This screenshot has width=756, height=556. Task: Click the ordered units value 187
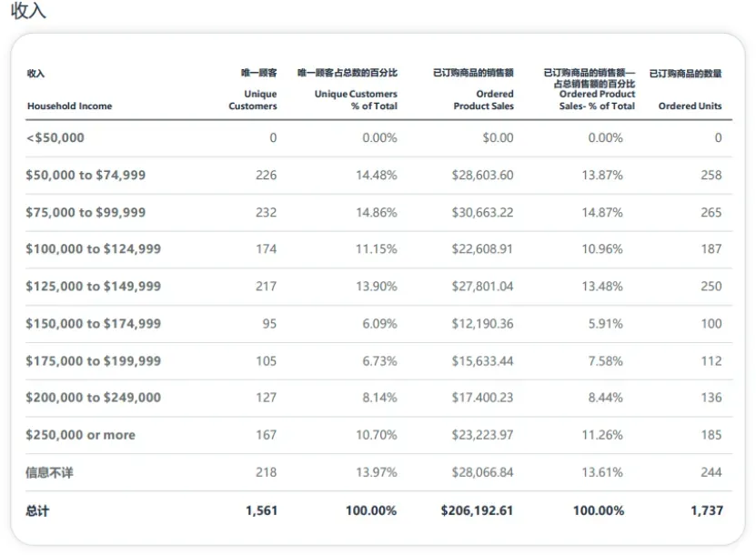pos(711,248)
